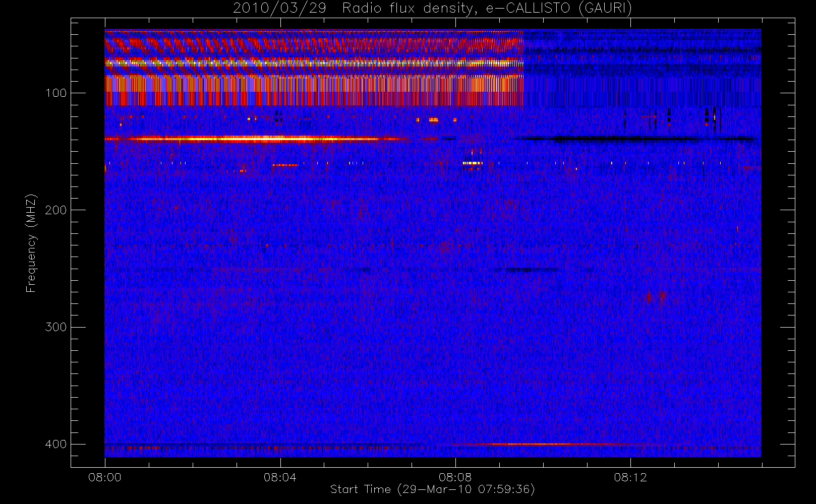Select the 08:00 time tick label
This screenshot has height=504, width=816.
105,477
